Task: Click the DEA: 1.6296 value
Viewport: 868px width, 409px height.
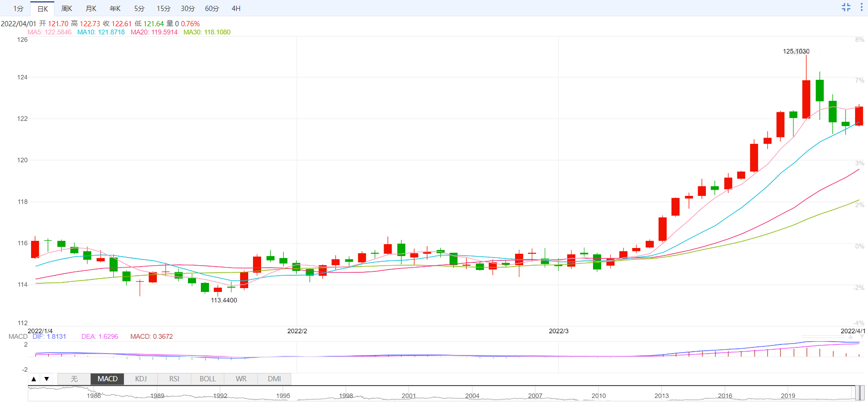Action: pos(99,336)
